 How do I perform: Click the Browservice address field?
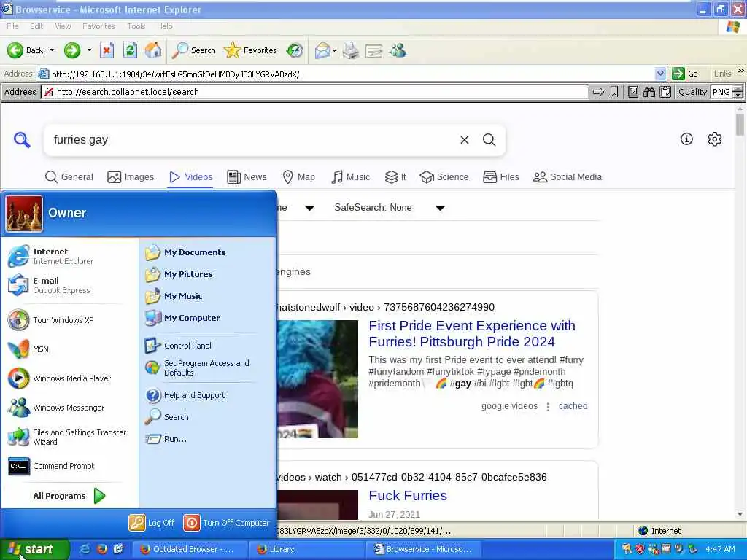[314, 92]
